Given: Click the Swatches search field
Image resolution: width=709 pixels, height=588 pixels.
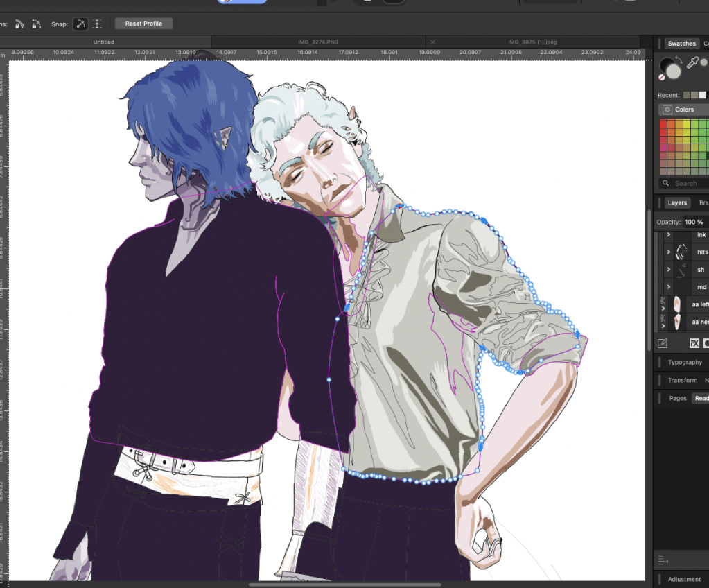Looking at the screenshot, I should click(x=685, y=183).
